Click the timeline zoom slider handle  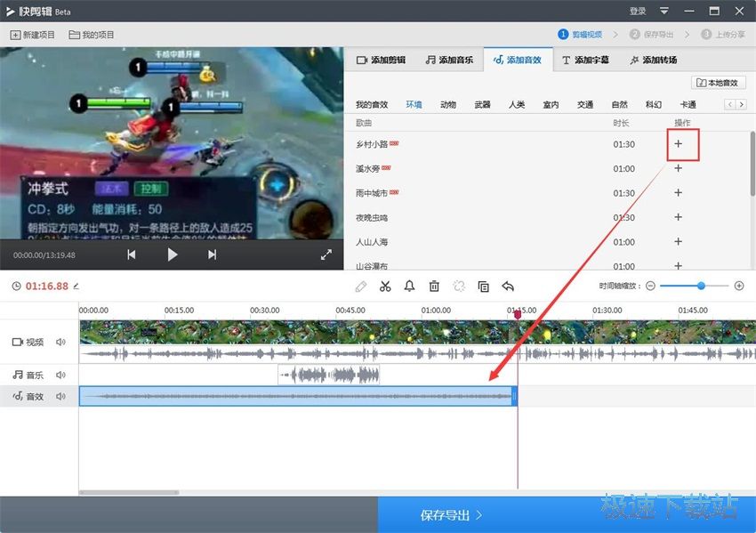[x=701, y=286]
